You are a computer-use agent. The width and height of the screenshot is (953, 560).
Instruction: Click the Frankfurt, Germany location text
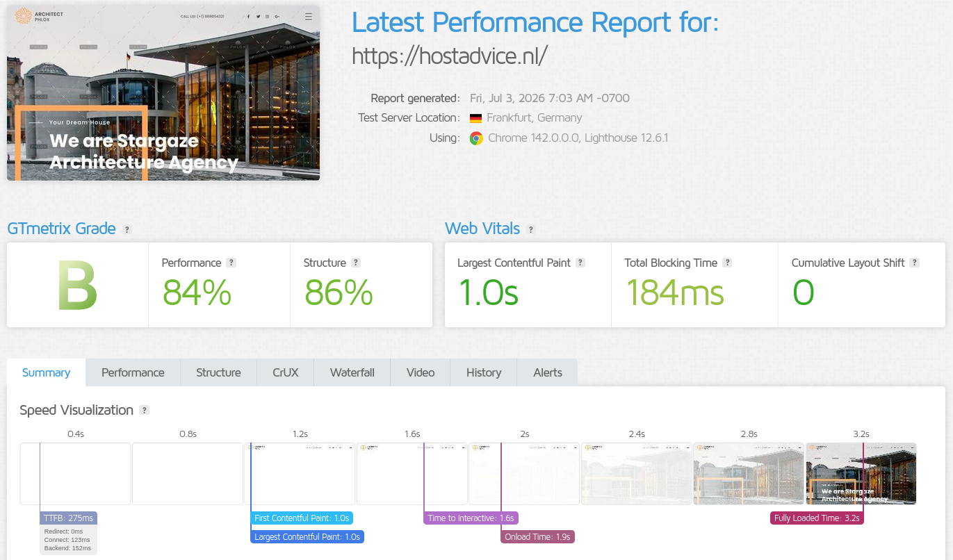(535, 118)
